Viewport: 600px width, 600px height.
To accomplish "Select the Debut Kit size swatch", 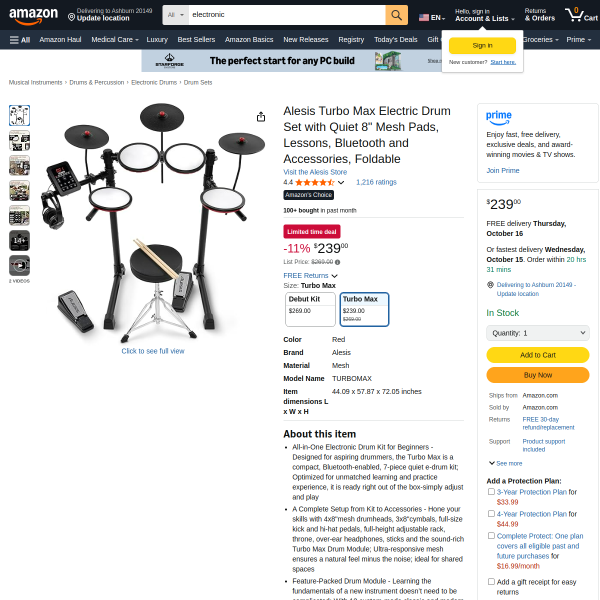I will [310, 310].
